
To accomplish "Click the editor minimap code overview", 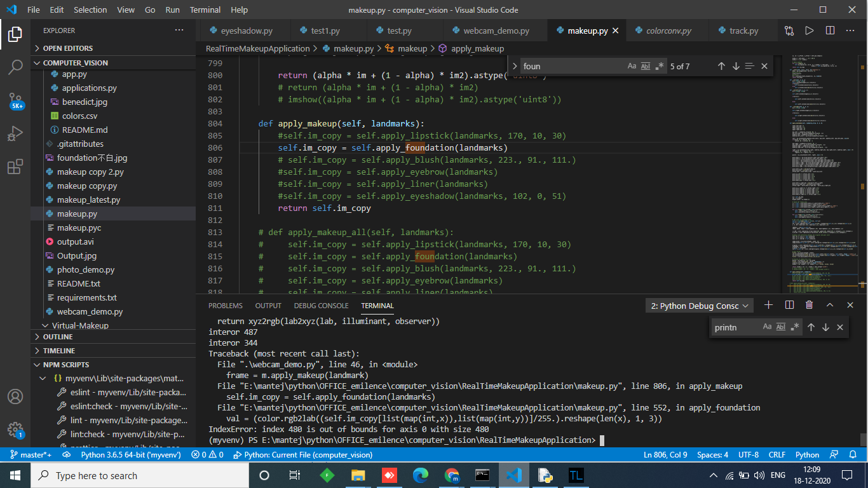I will pyautogui.click(x=824, y=175).
